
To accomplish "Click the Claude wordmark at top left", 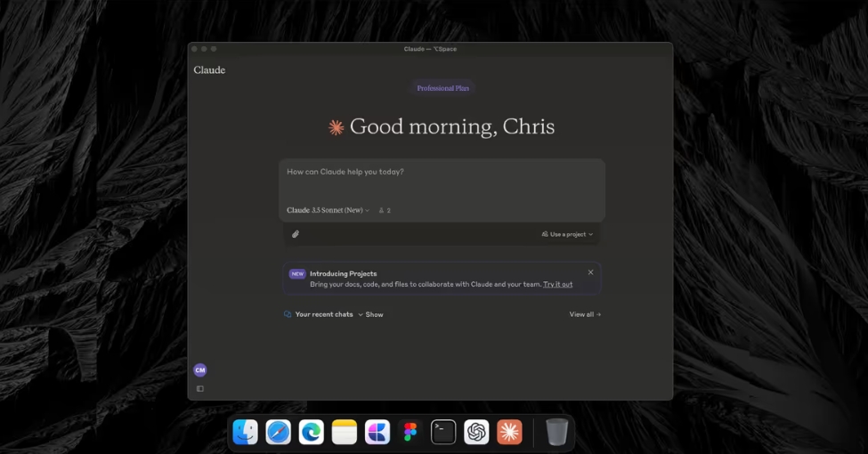I will 209,69.
